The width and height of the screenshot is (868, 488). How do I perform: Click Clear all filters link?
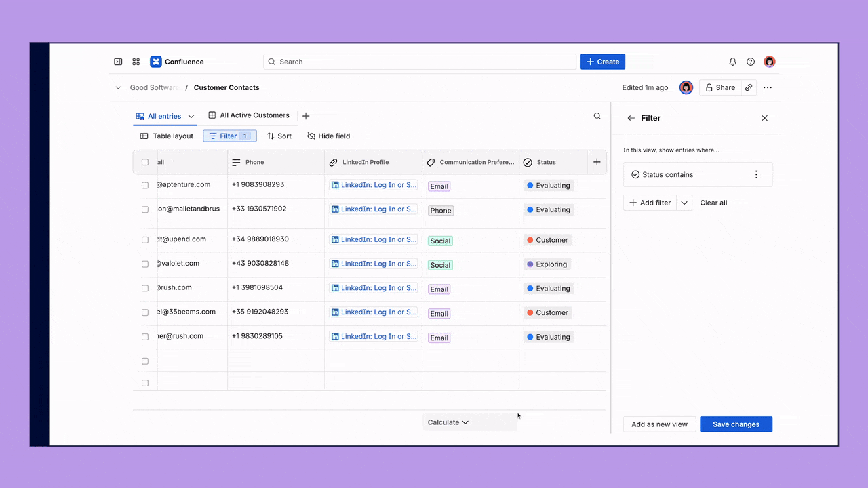pos(713,203)
